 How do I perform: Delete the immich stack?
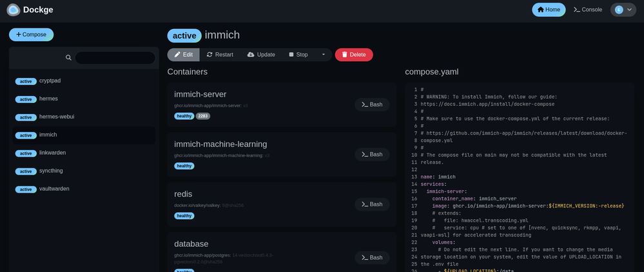[354, 55]
